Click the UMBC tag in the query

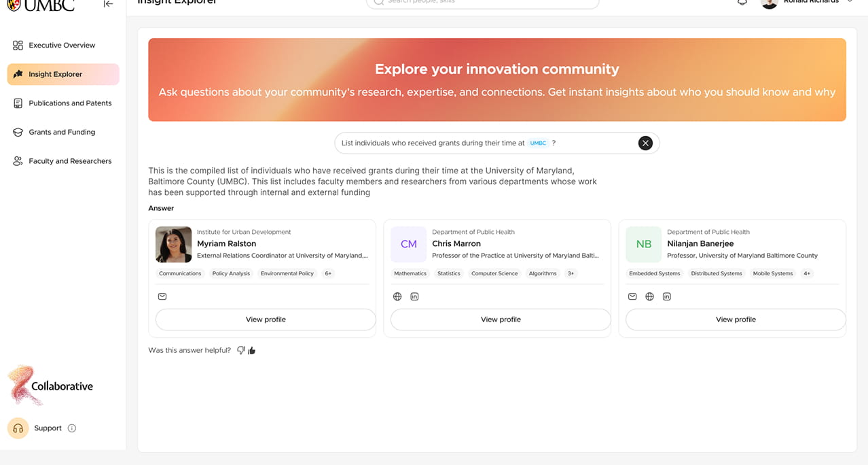pyautogui.click(x=538, y=143)
